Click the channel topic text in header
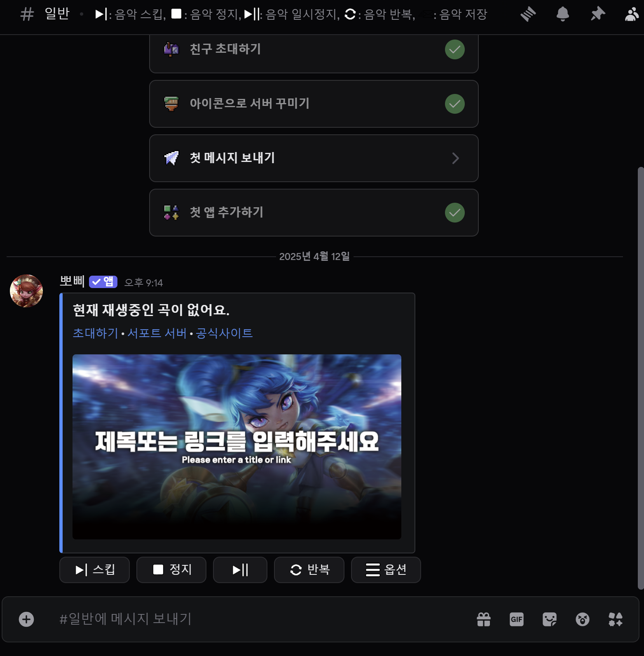 [x=291, y=14]
